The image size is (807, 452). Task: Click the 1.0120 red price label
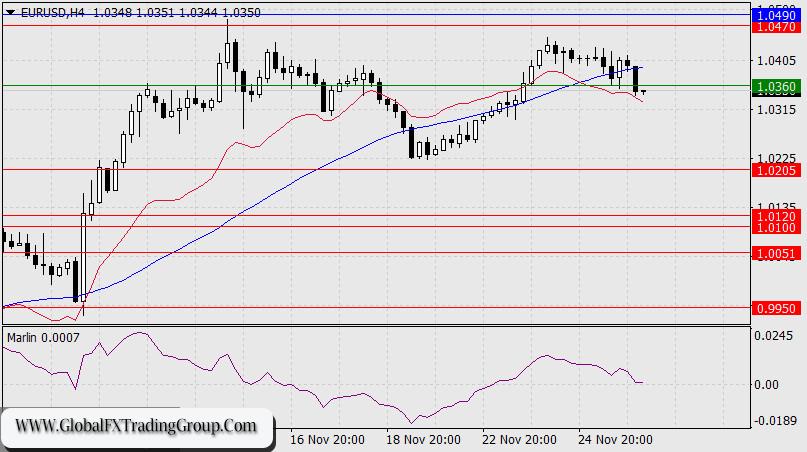pos(777,216)
